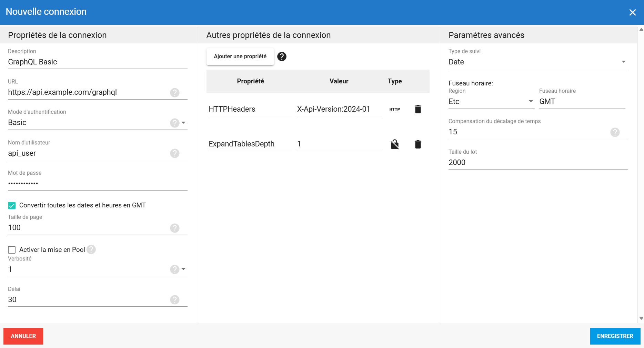This screenshot has width=644, height=348.
Task: Click the Fuseau horaire GMT field
Action: tap(582, 102)
